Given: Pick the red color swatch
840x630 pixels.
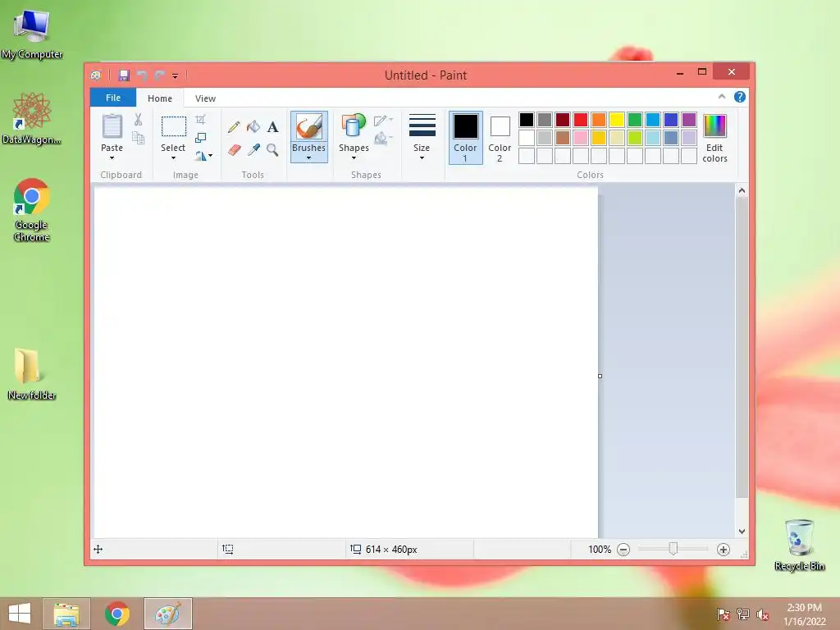Looking at the screenshot, I should pyautogui.click(x=581, y=120).
